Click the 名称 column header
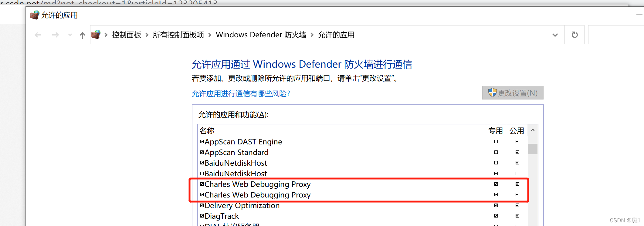The width and height of the screenshot is (644, 226). 207,131
